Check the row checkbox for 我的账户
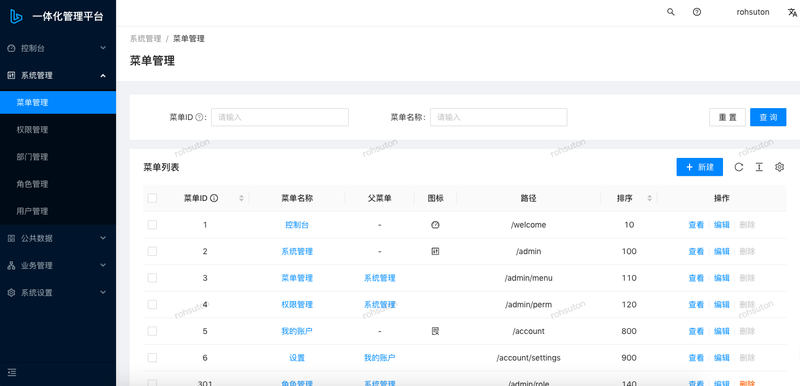The height and width of the screenshot is (386, 800). coord(152,331)
